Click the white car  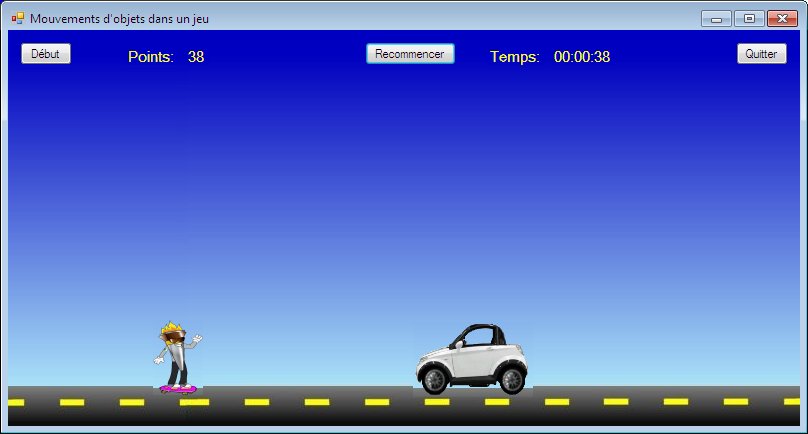472,359
